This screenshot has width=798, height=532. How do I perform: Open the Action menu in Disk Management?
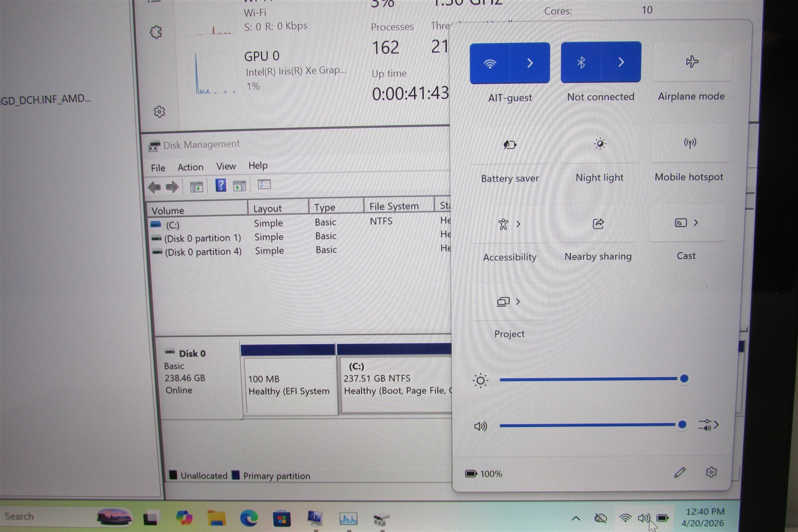pos(191,167)
